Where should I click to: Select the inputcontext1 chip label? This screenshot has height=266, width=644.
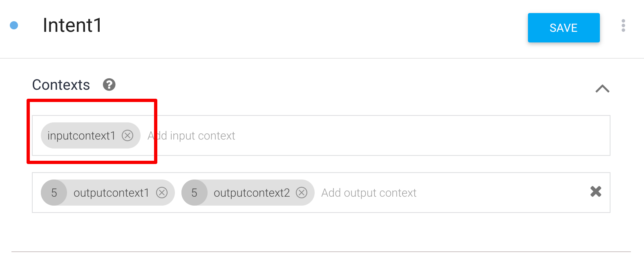click(x=81, y=135)
